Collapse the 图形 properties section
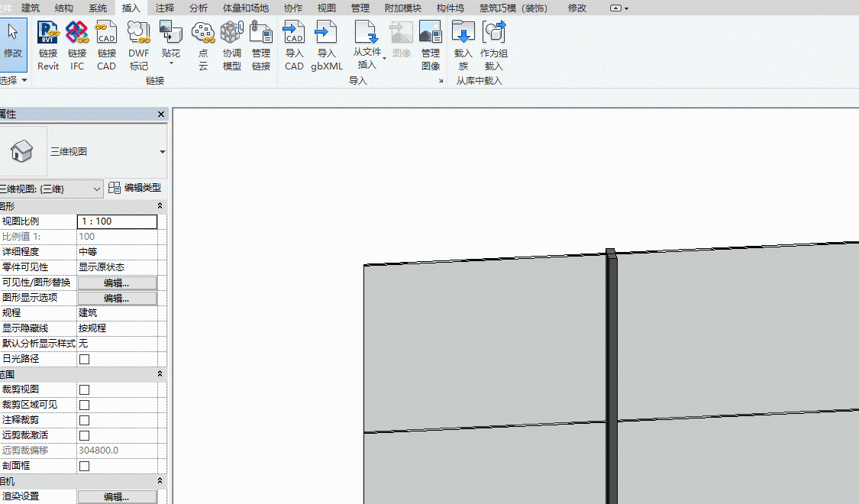 [x=160, y=206]
